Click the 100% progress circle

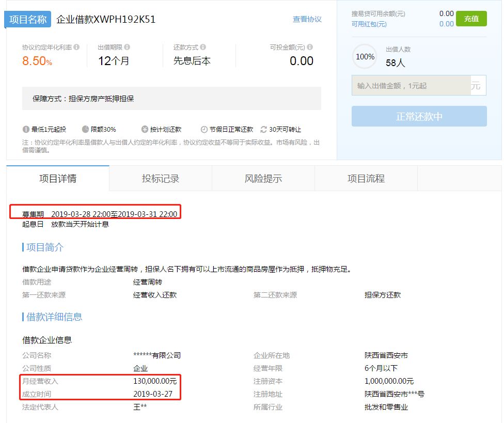[365, 57]
